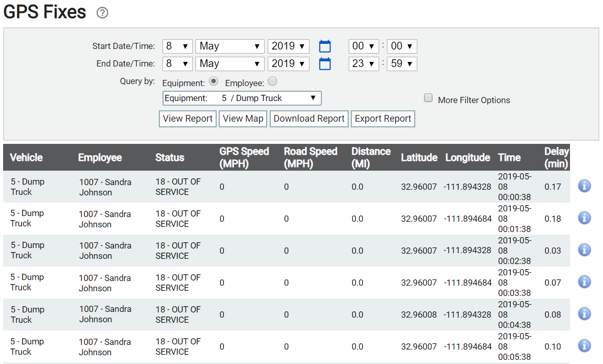Image resolution: width=603 pixels, height=364 pixels.
Task: Open the End Date calendar picker
Action: [325, 64]
